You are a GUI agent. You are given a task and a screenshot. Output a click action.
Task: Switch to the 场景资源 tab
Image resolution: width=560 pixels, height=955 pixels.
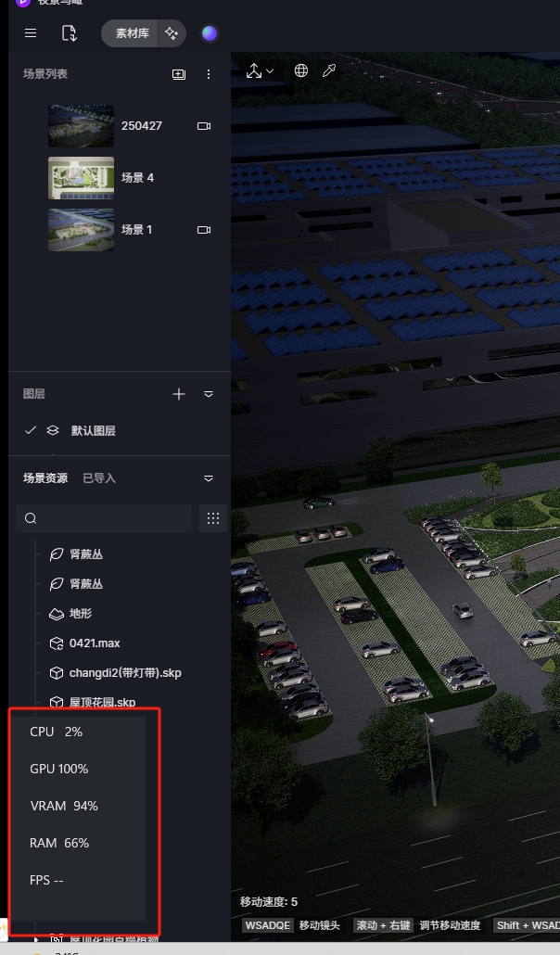45,478
